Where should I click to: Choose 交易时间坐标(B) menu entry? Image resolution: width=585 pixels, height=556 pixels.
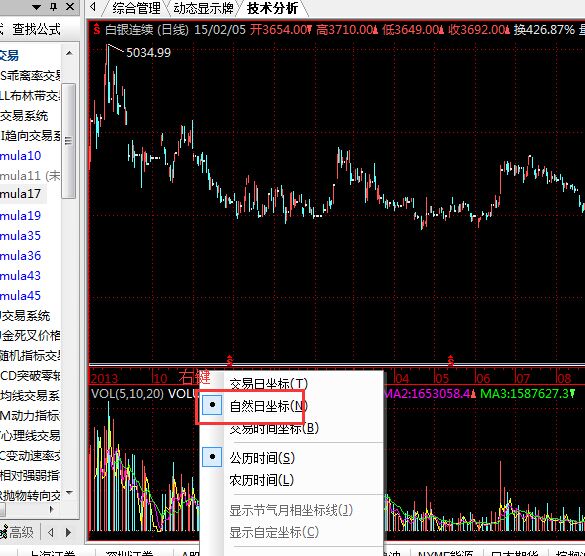[274, 428]
